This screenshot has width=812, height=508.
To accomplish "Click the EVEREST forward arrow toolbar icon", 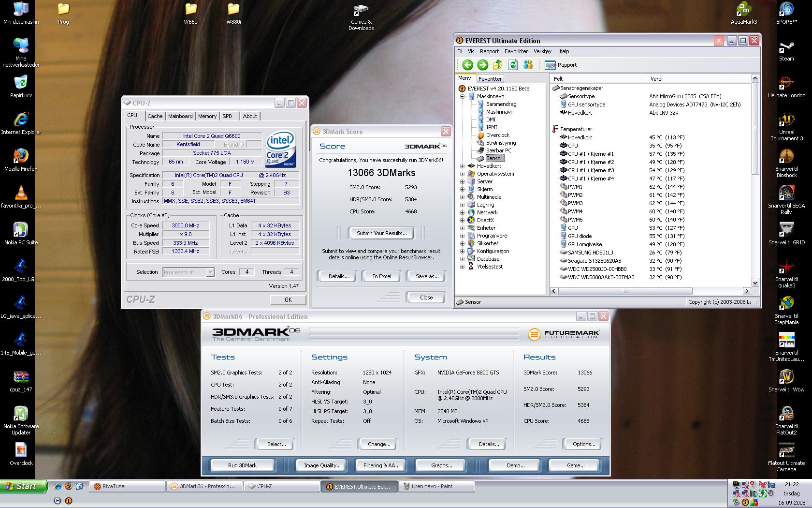I will coord(482,65).
